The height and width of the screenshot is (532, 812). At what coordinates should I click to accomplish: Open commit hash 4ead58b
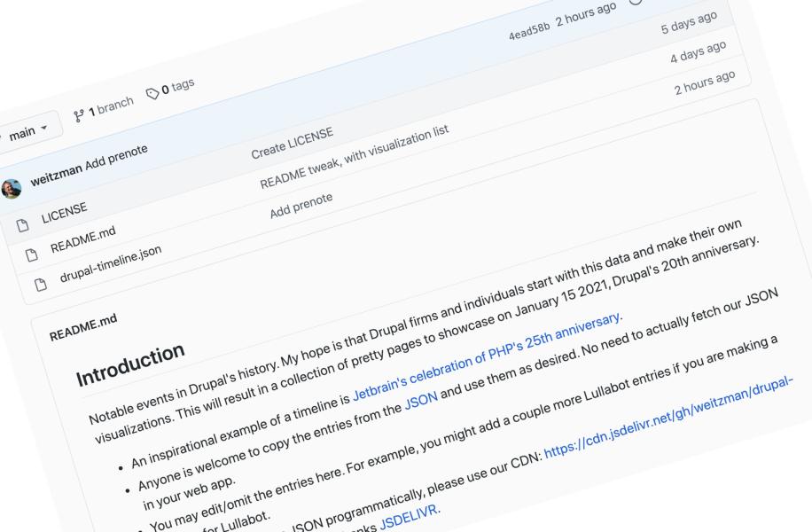528,31
